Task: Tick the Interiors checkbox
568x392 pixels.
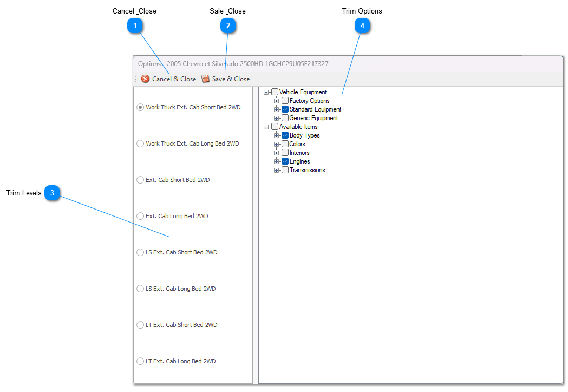Action: [x=285, y=153]
